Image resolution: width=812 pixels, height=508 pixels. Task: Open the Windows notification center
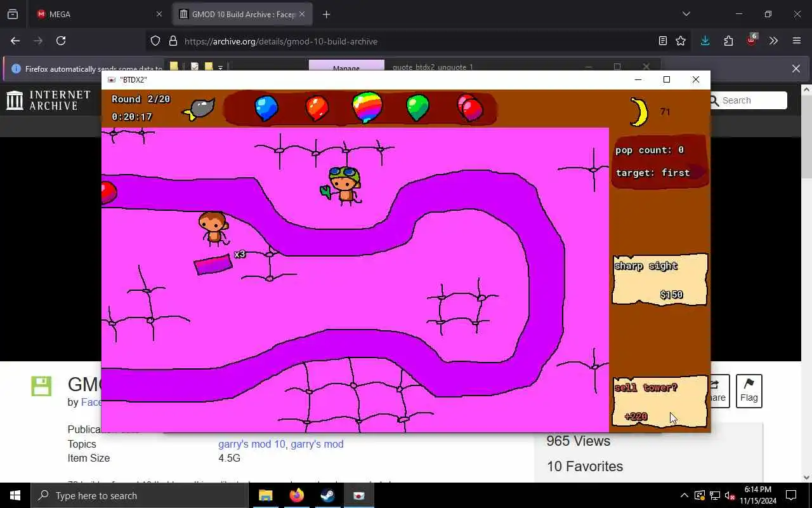[x=791, y=495]
